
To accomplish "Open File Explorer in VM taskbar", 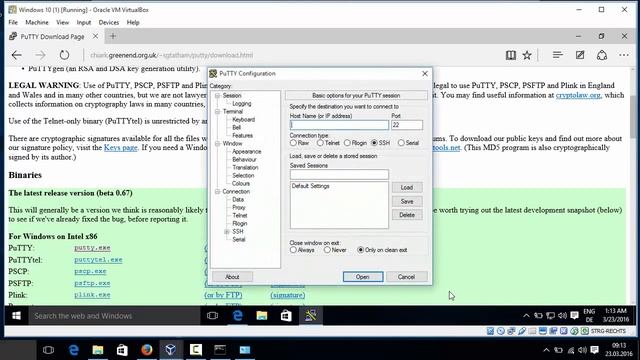I will pyautogui.click(x=262, y=316).
